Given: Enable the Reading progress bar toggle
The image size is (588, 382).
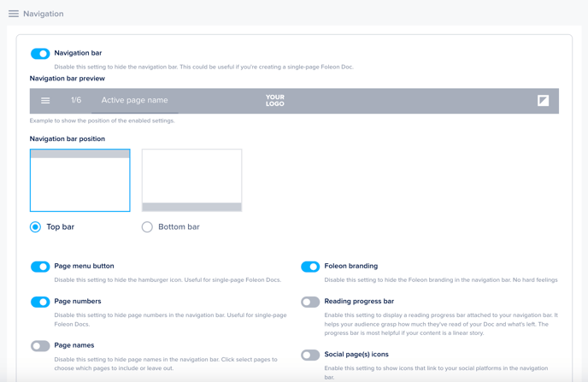Looking at the screenshot, I should click(x=310, y=302).
